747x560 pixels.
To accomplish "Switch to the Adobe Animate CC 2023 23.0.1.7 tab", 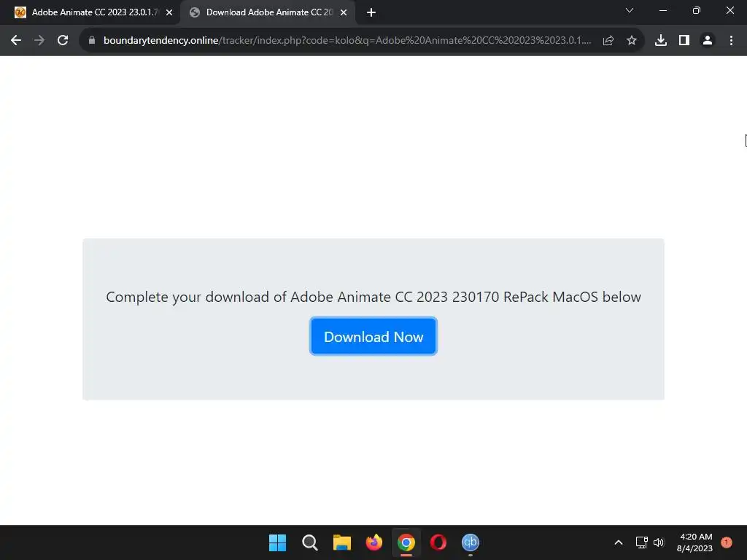I will [90, 12].
